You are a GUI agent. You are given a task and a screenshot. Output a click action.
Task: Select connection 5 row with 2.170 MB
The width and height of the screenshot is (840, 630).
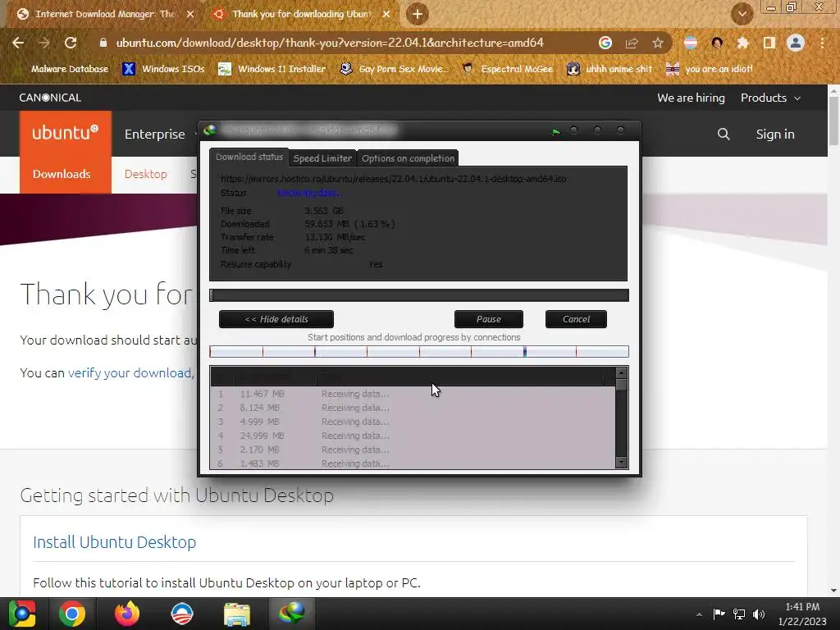413,450
